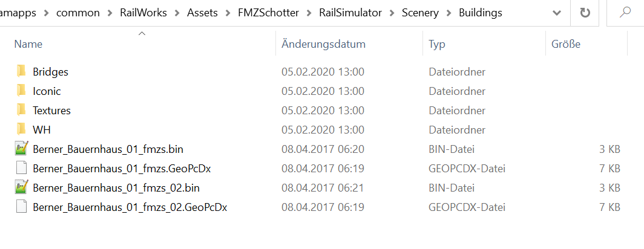Click the Bridges folder icon
Image resolution: width=644 pixels, height=249 pixels.
pyautogui.click(x=21, y=71)
